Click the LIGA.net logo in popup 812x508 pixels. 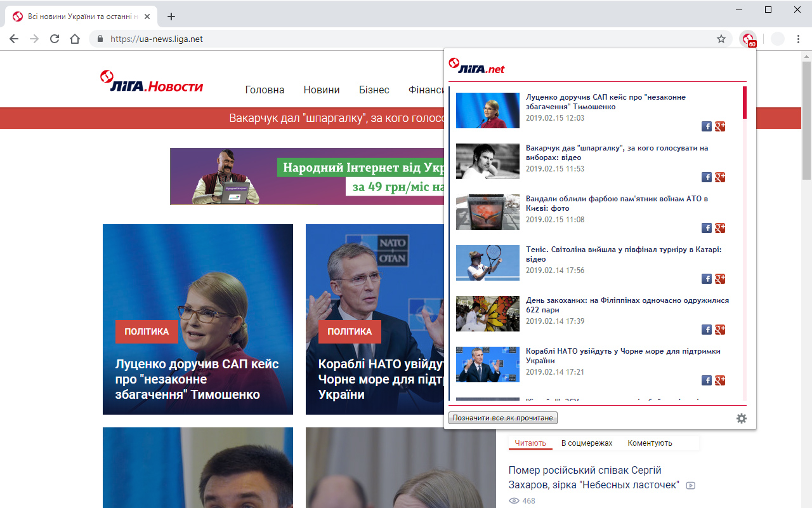pos(476,66)
